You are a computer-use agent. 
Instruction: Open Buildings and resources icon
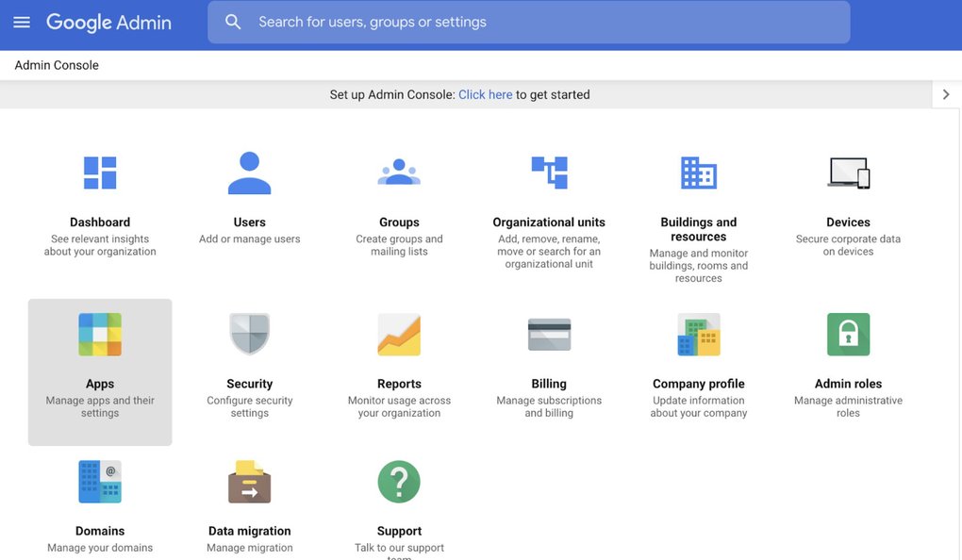(x=699, y=173)
